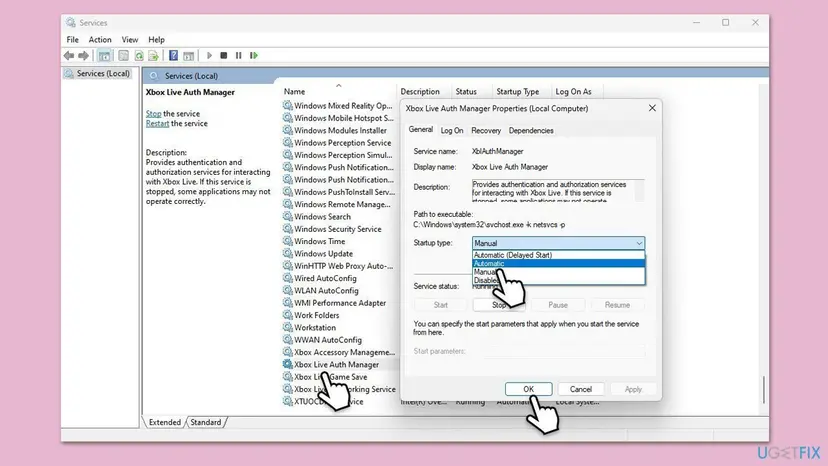This screenshot has height=466, width=828.
Task: Stop the service with the toolbar square icon
Action: point(224,55)
